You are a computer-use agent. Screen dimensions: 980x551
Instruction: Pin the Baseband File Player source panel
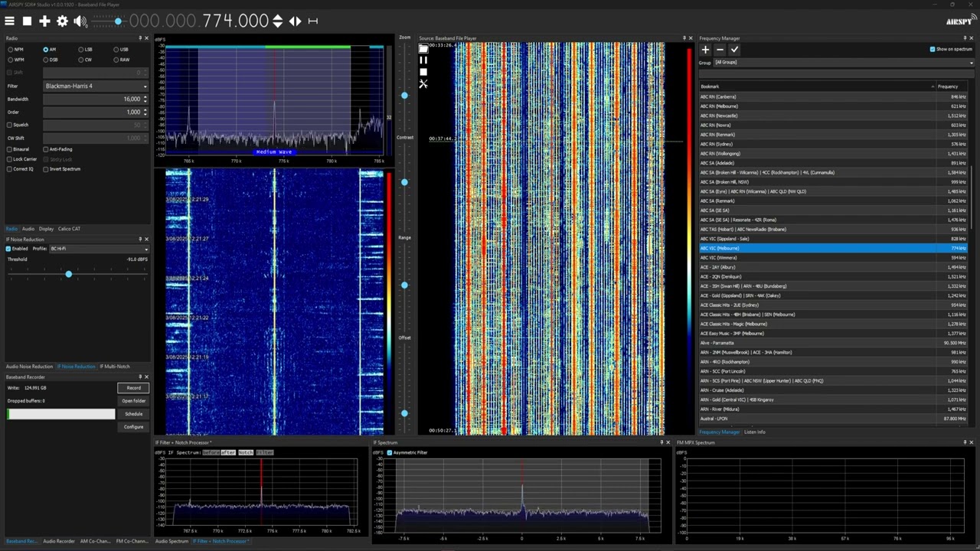(684, 38)
